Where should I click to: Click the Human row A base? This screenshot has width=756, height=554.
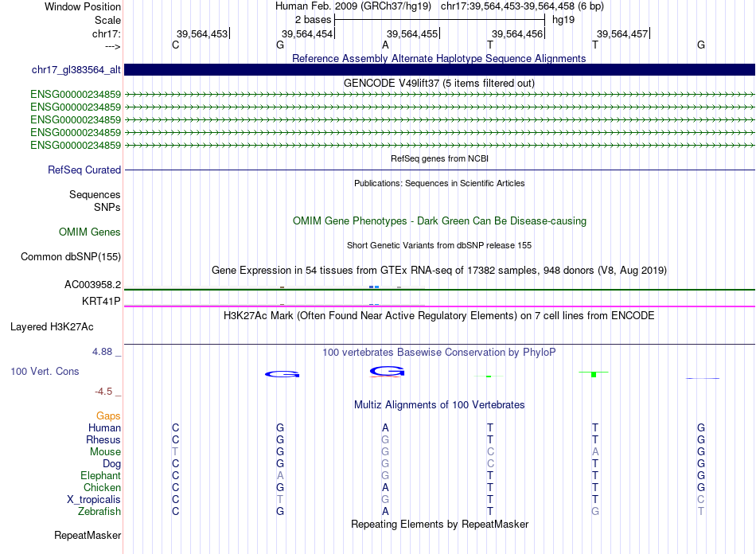pyautogui.click(x=385, y=427)
